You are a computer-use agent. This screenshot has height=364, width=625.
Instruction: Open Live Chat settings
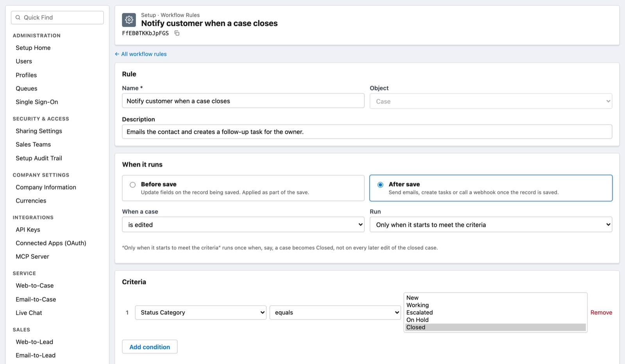29,313
